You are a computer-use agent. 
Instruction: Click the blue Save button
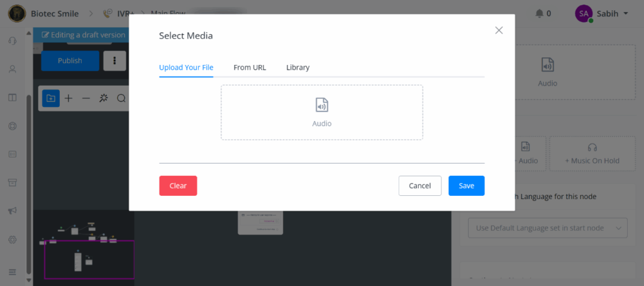coord(466,186)
